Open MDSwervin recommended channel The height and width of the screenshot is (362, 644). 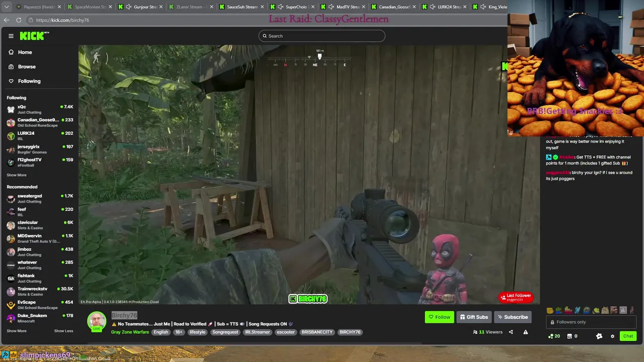(x=39, y=238)
